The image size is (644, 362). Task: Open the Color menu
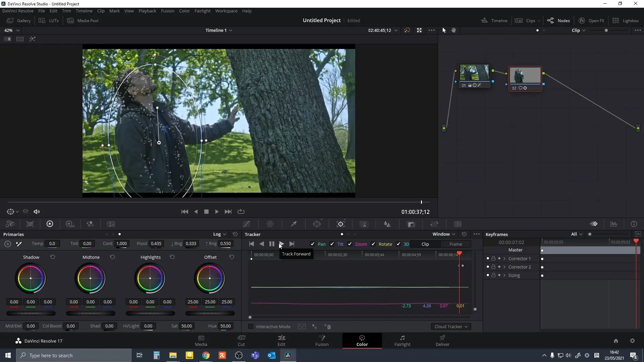[184, 11]
